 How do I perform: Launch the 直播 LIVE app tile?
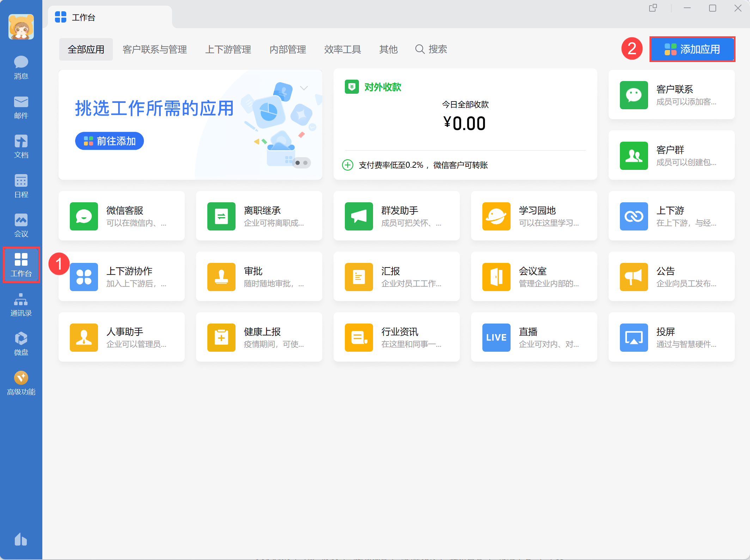pyautogui.click(x=496, y=337)
